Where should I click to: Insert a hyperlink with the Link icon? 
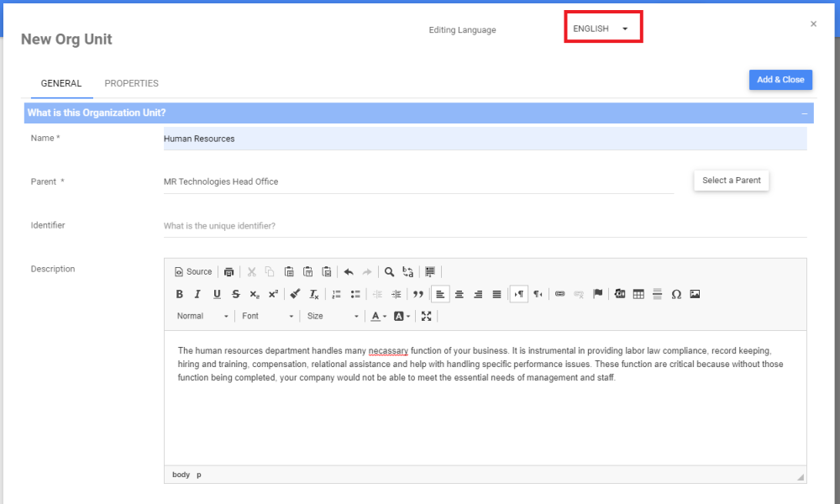coord(559,294)
